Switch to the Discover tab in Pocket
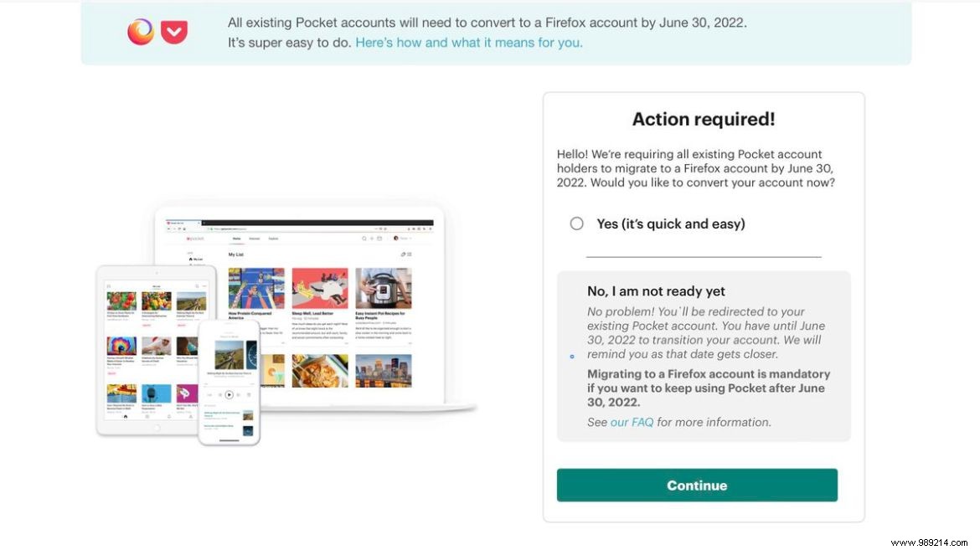Screen dimensions: 980x550 pos(255,239)
